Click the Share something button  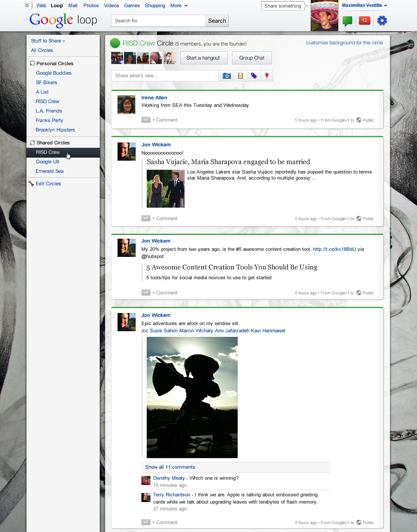click(283, 6)
